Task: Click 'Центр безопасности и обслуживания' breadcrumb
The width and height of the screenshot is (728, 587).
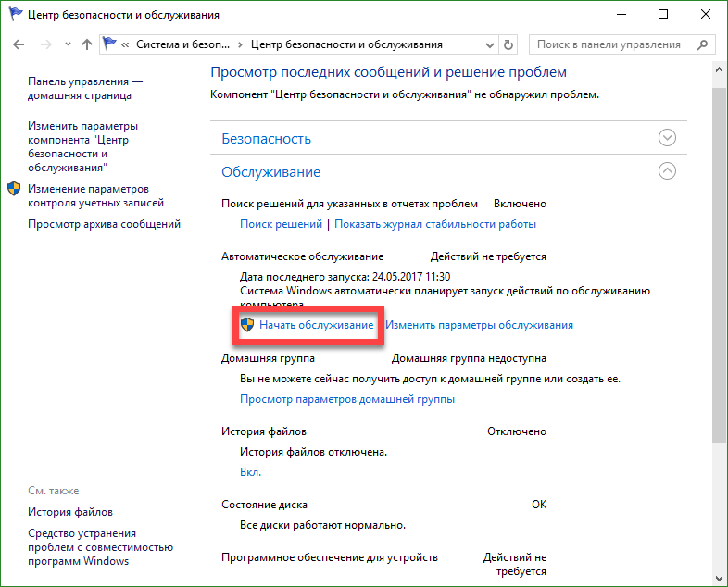Action: click(x=346, y=44)
